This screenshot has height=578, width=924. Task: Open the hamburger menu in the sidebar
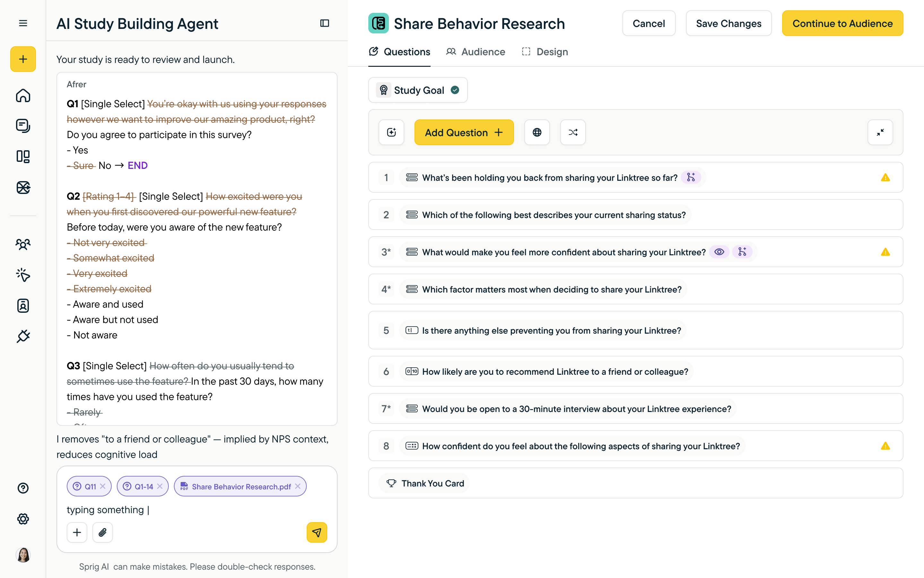click(x=23, y=23)
